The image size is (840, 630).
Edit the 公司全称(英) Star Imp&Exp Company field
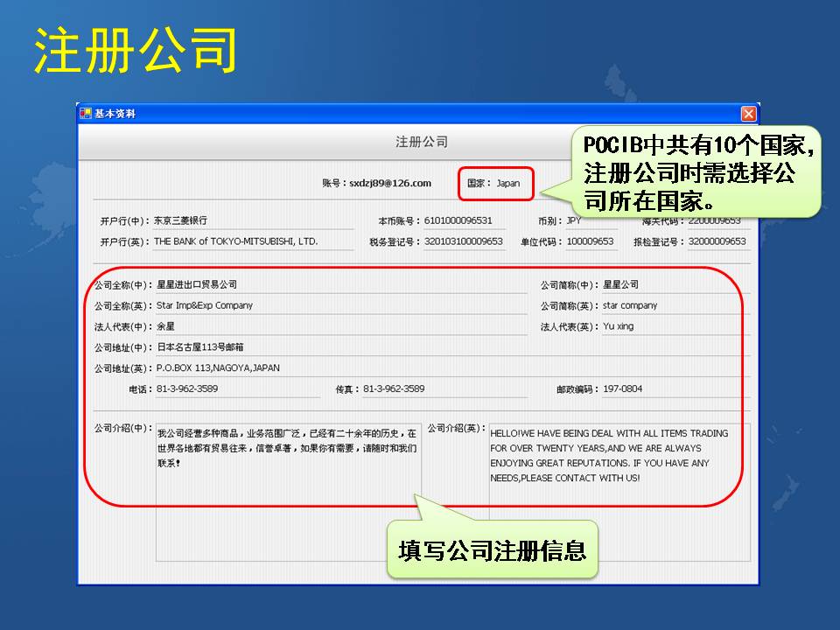[339, 305]
